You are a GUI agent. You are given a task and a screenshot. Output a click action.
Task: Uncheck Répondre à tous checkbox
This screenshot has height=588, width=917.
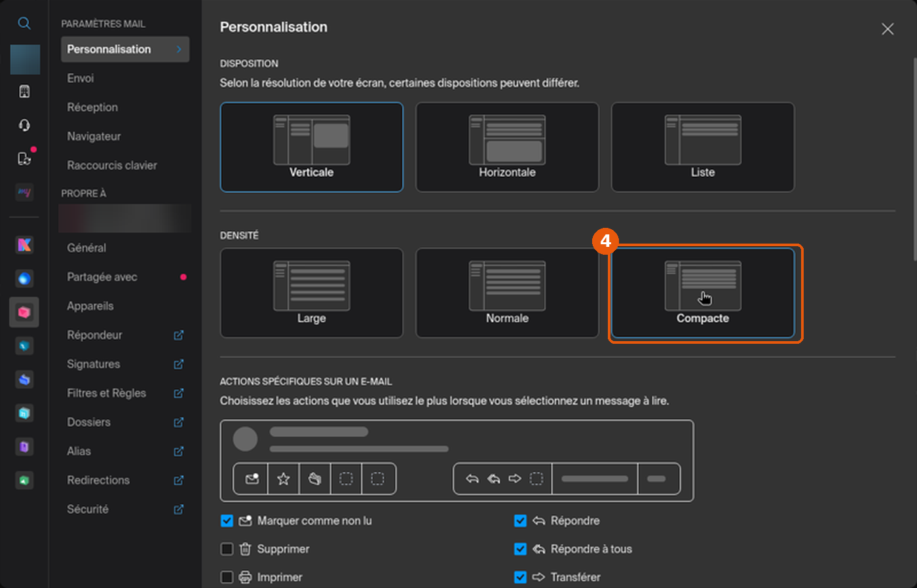pyautogui.click(x=521, y=549)
